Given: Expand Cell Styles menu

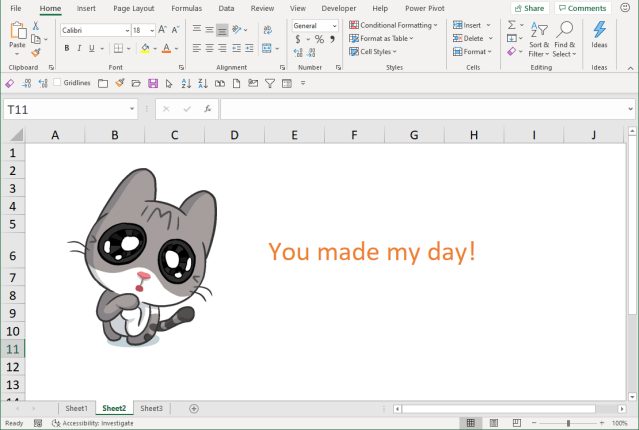Looking at the screenshot, I should (x=373, y=52).
